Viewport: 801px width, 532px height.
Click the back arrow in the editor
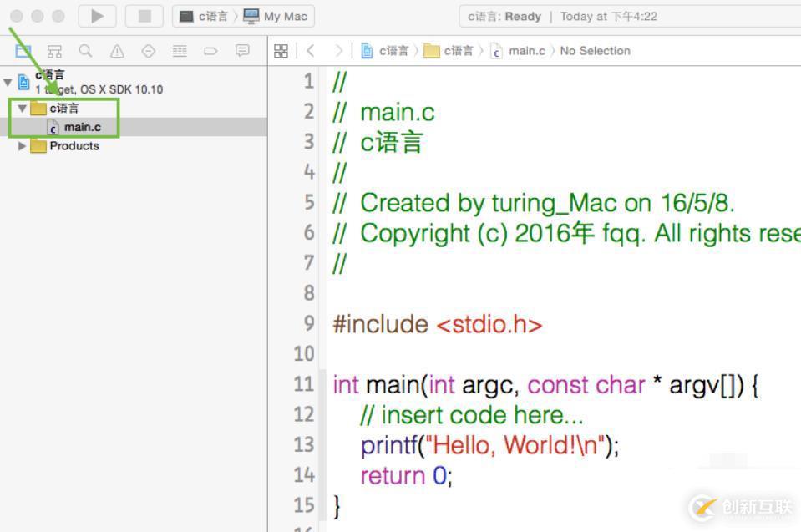tap(311, 50)
